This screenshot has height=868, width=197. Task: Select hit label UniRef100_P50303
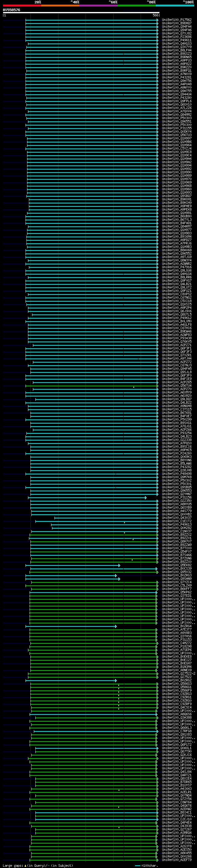click(x=176, y=118)
